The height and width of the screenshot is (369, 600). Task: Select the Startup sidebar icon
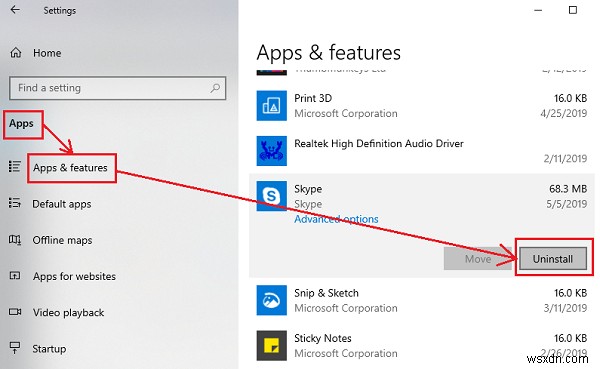15,348
